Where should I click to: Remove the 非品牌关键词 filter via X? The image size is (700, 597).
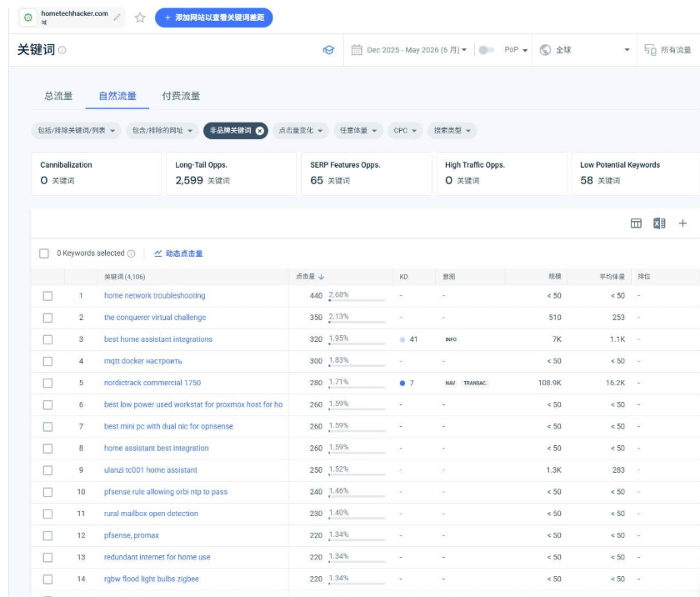(260, 131)
